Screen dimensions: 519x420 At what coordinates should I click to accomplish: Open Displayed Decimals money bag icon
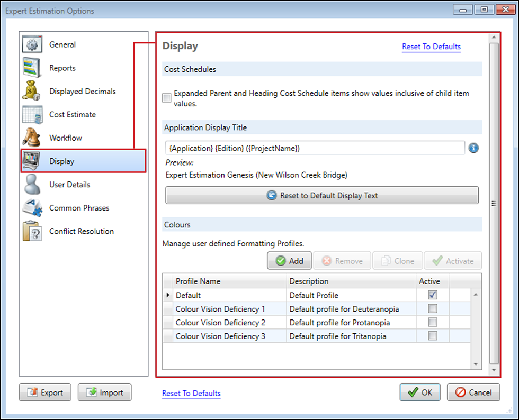coord(32,91)
